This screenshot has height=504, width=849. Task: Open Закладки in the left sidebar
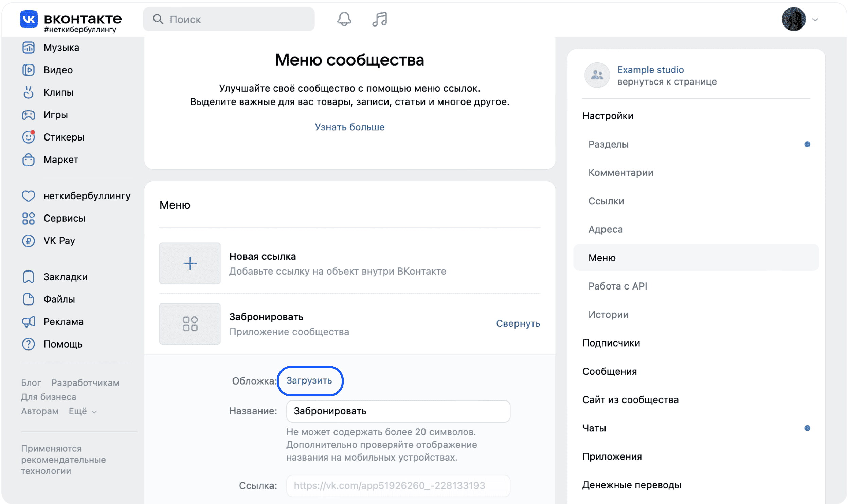tap(66, 277)
